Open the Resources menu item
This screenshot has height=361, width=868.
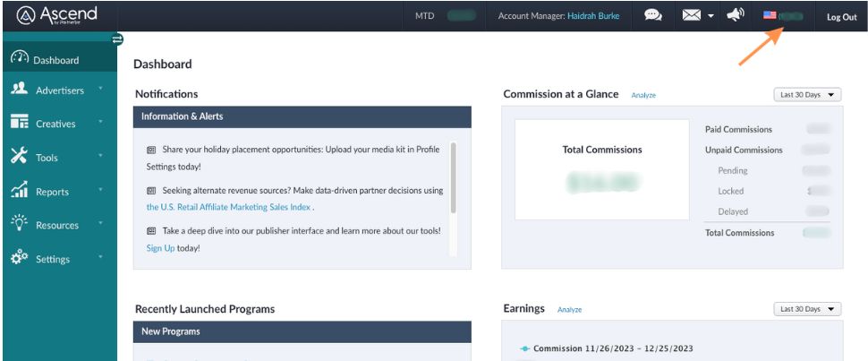pyautogui.click(x=56, y=225)
